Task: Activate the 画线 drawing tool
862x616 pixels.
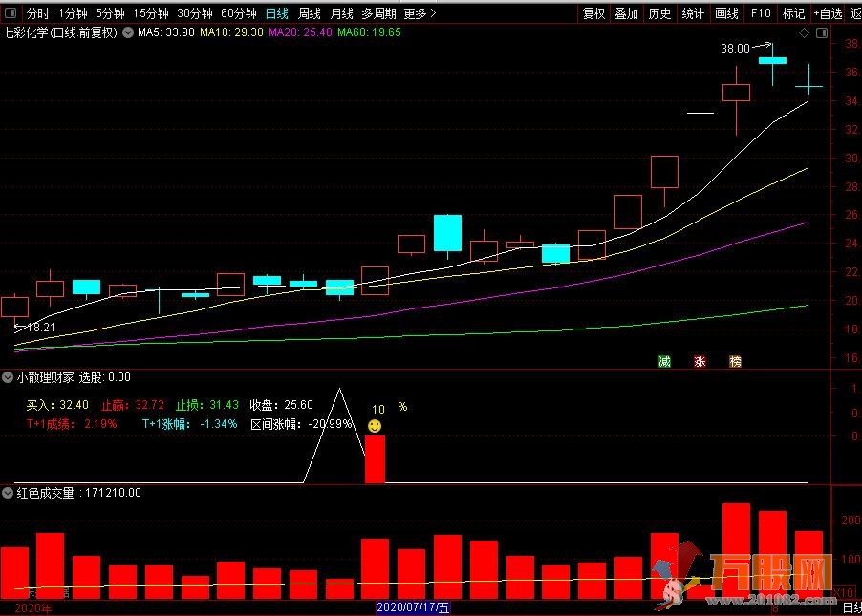Action: [x=726, y=13]
